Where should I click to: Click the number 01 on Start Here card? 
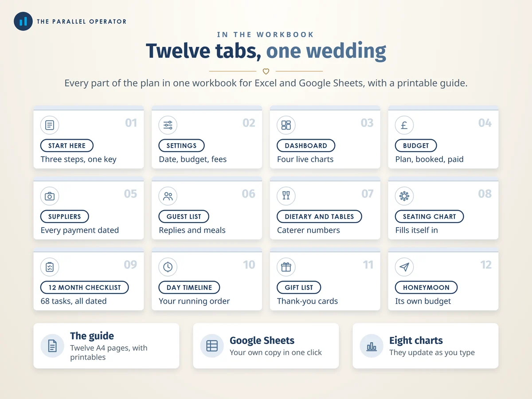pos(131,123)
